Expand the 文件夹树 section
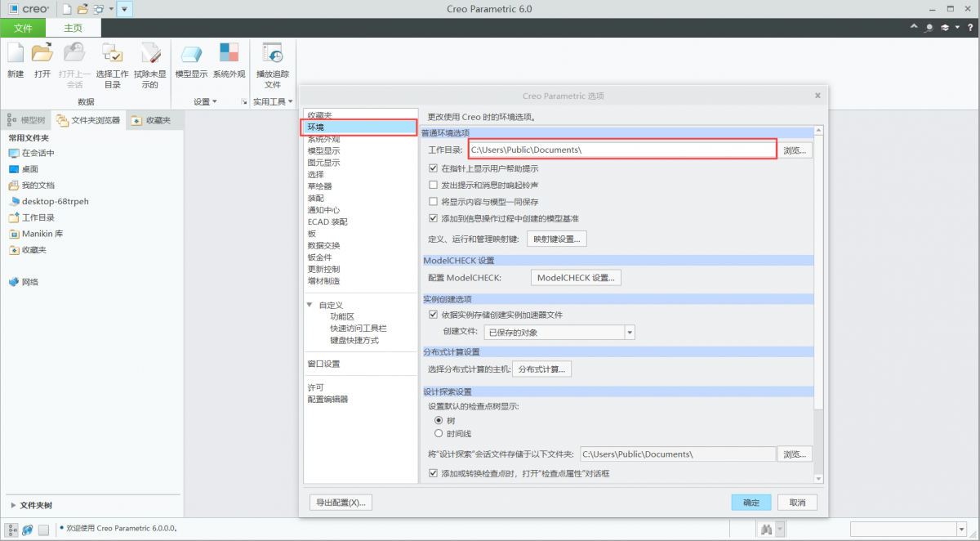 point(13,505)
